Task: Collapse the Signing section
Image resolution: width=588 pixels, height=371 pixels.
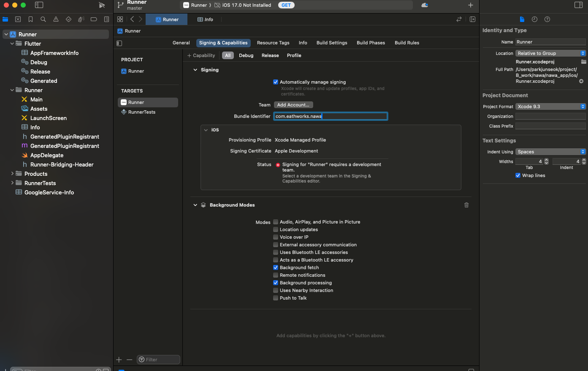Action: point(195,70)
